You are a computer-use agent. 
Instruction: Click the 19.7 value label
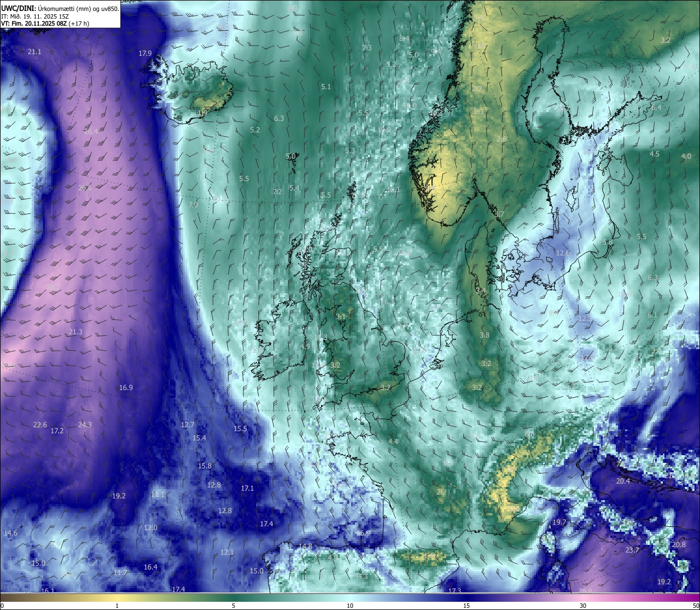click(559, 522)
